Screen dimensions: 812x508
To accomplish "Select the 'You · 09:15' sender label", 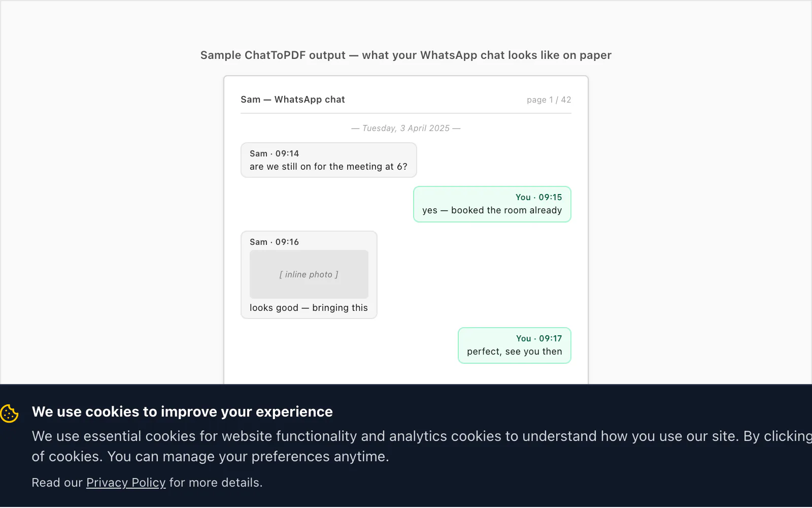I will (539, 197).
